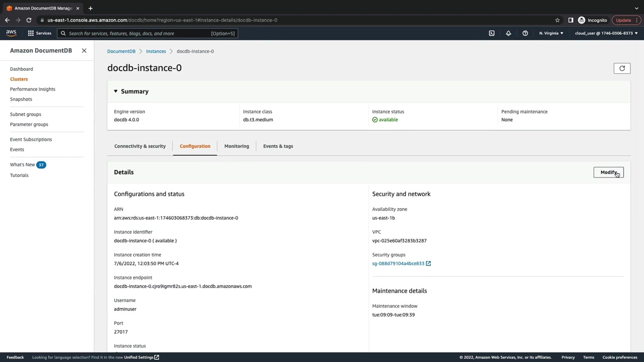Close the Amazon DocumentDB side navigation
Viewport: 644px width, 362px height.
(84, 51)
